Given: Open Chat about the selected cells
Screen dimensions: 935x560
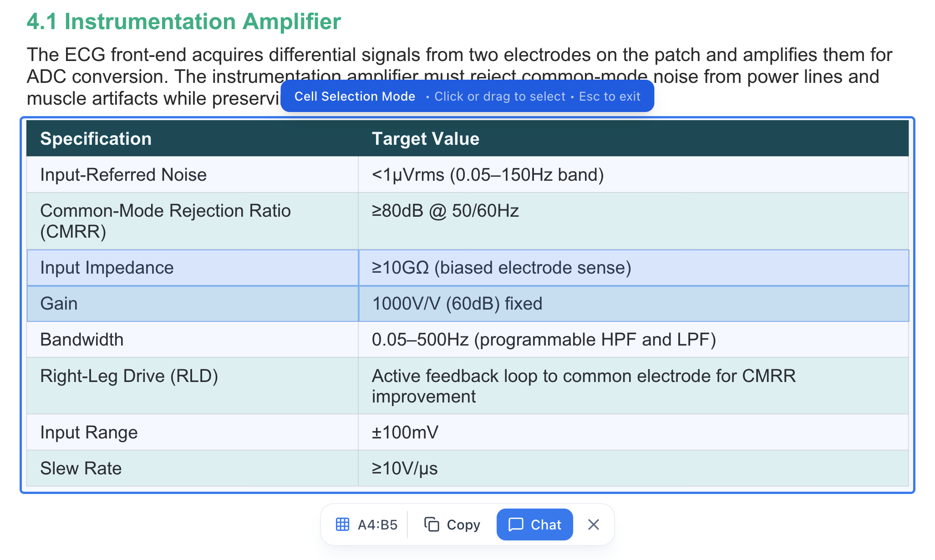Looking at the screenshot, I should 534,524.
